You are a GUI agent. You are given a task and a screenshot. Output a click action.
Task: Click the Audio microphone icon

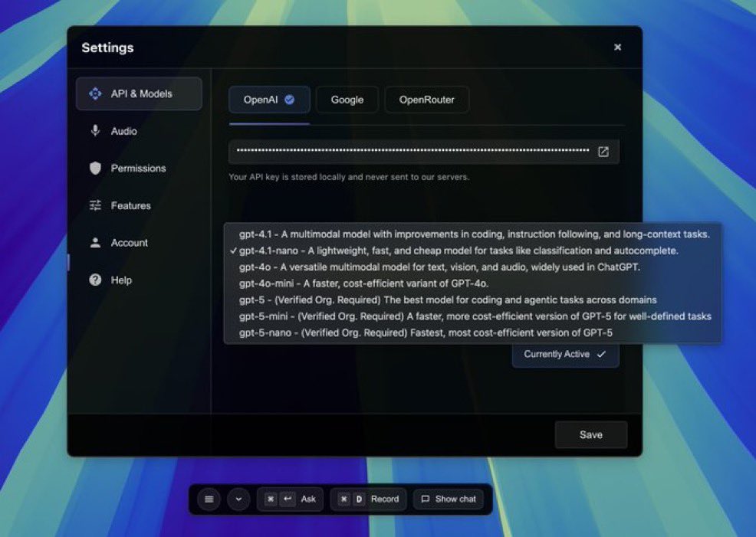(x=96, y=130)
